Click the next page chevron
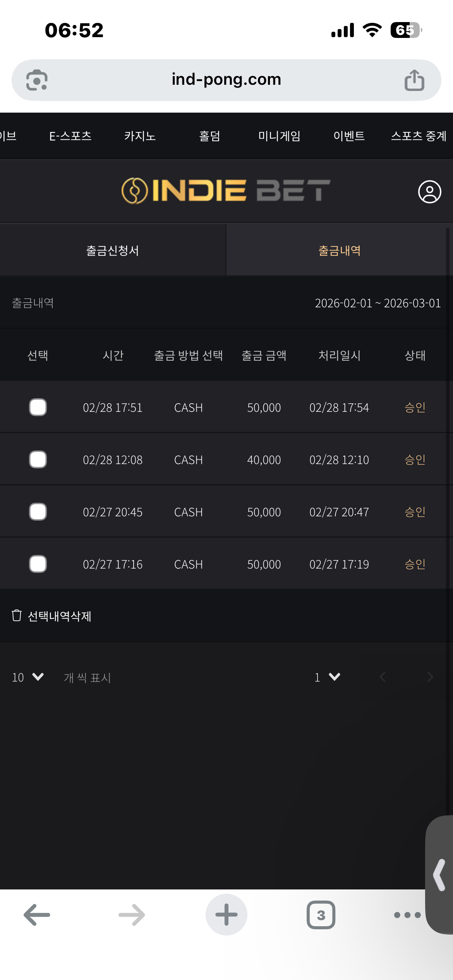Viewport: 453px width, 980px height. pos(430,677)
